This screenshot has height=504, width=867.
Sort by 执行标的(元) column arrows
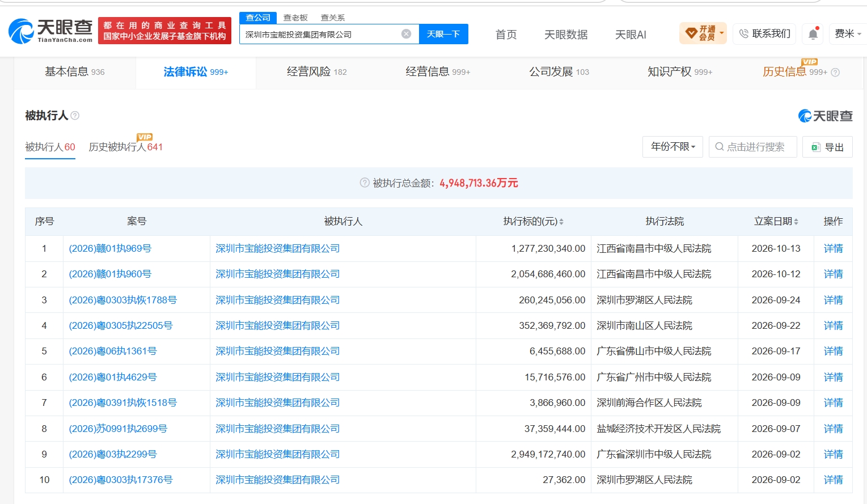[x=561, y=222]
